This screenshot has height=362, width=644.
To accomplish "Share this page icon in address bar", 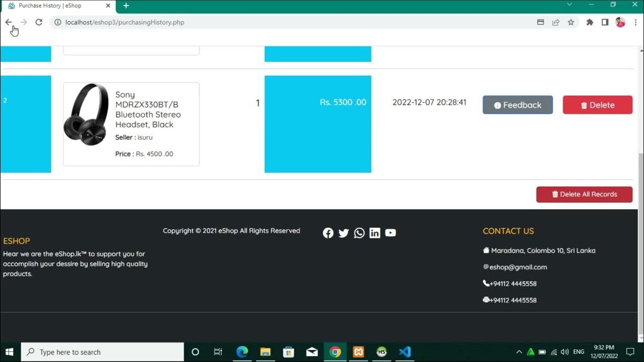I will click(x=555, y=22).
